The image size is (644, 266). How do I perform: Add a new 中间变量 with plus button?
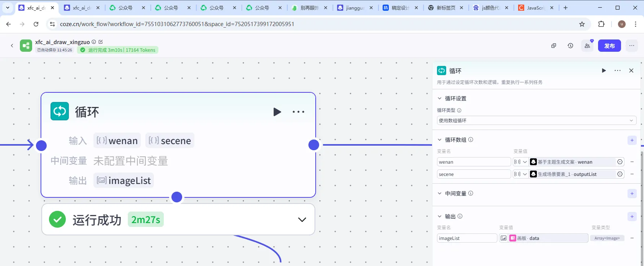632,194
